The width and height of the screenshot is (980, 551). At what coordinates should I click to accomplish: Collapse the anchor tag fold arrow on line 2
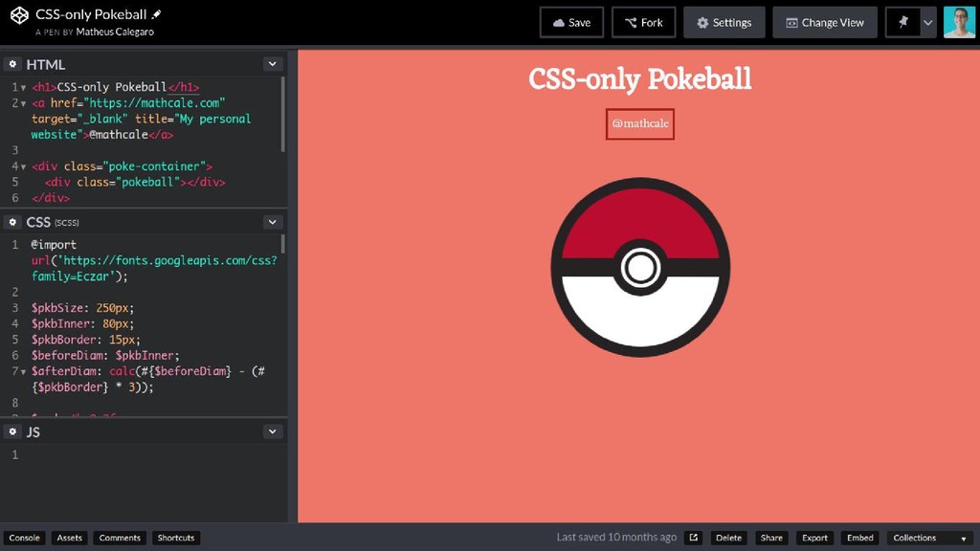24,103
